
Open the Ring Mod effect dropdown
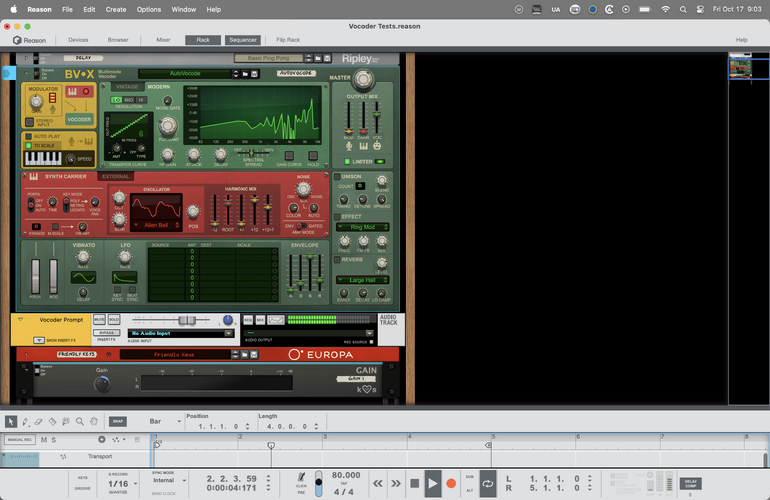click(363, 227)
